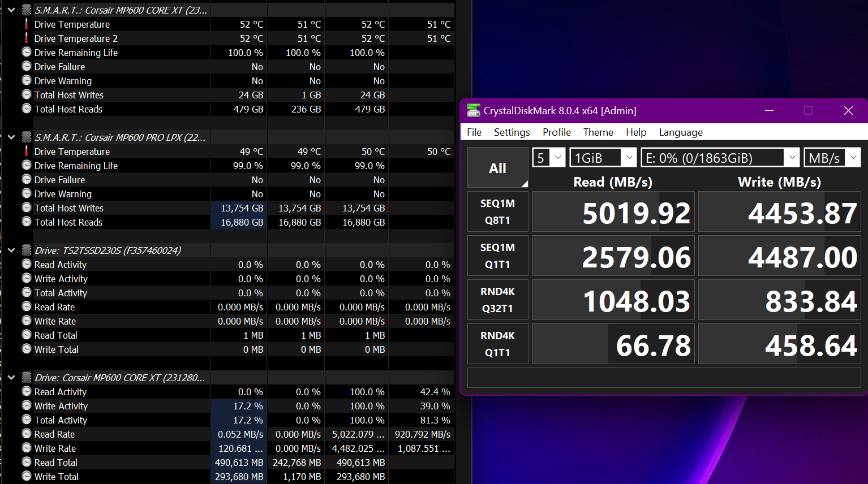Click the 1,170 MB Write Total value
The height and width of the screenshot is (484, 868).
[x=302, y=477]
